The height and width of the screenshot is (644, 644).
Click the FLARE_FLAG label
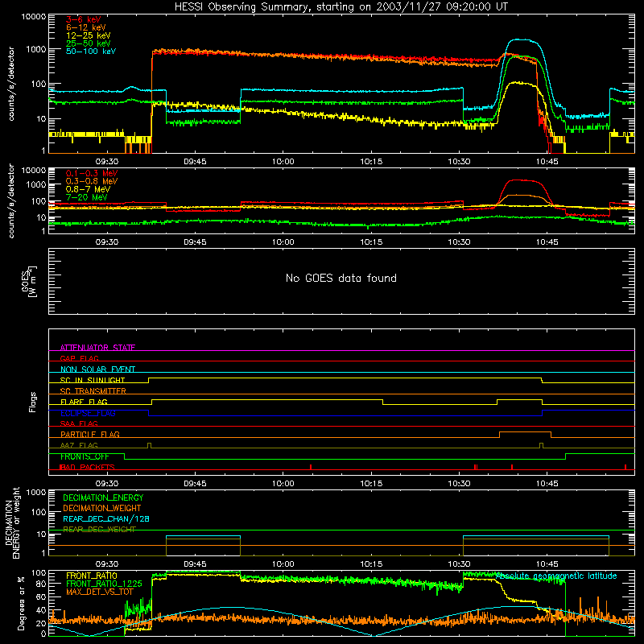coord(84,402)
